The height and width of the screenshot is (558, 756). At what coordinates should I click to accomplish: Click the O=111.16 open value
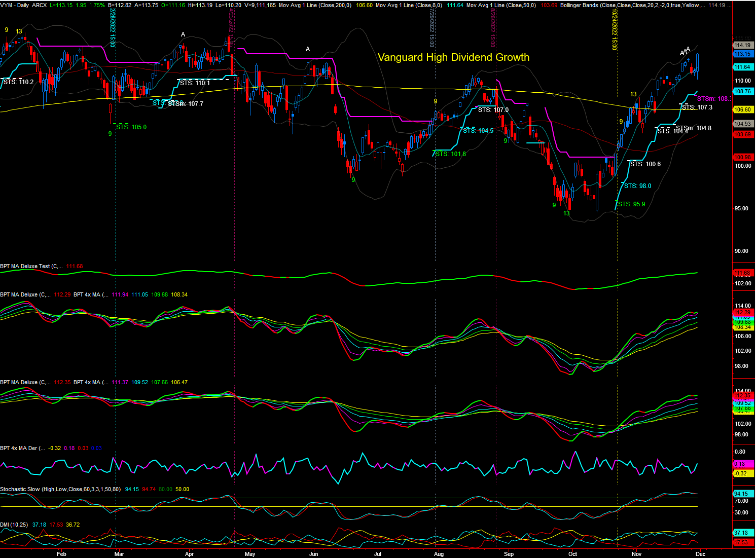173,5
